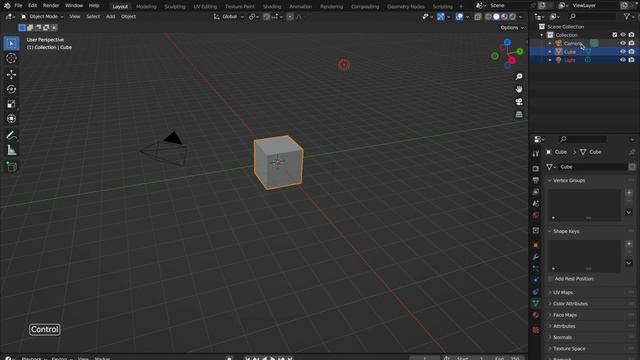
Task: Open the Object Data mesh tab
Action: 536,303
